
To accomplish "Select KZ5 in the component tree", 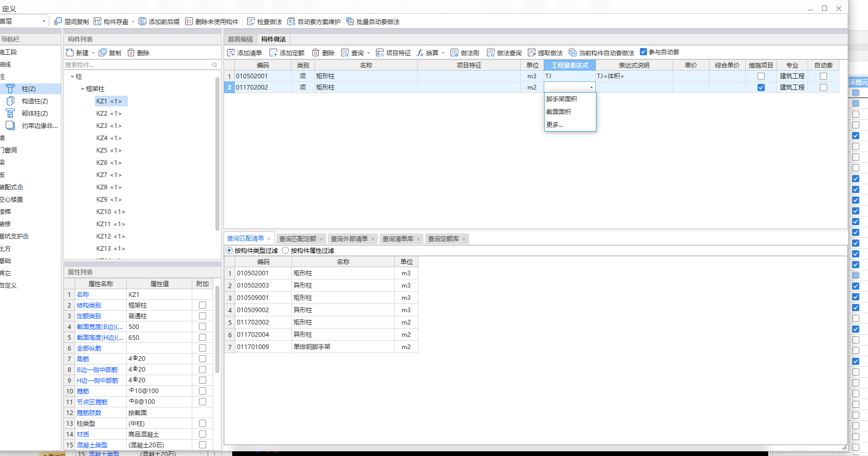I will pyautogui.click(x=109, y=150).
